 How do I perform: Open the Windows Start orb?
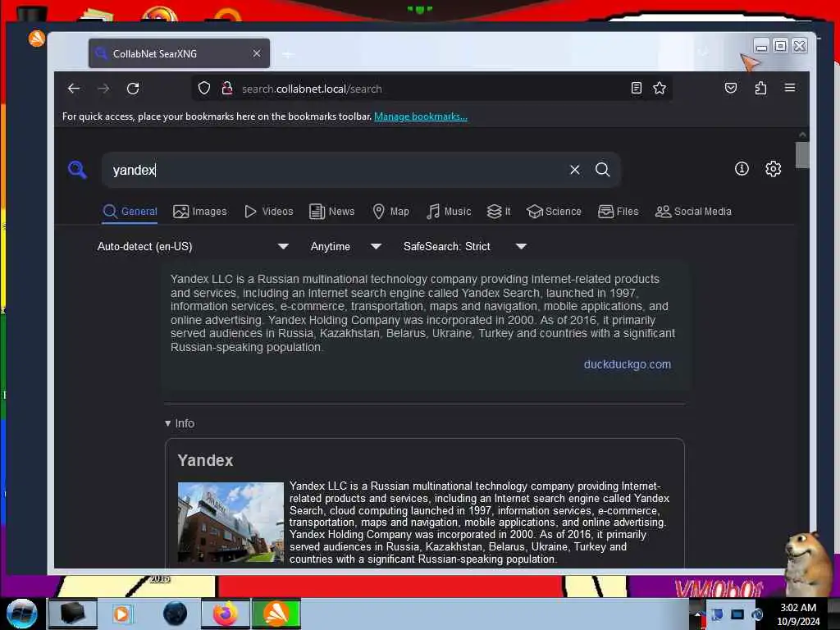21,614
